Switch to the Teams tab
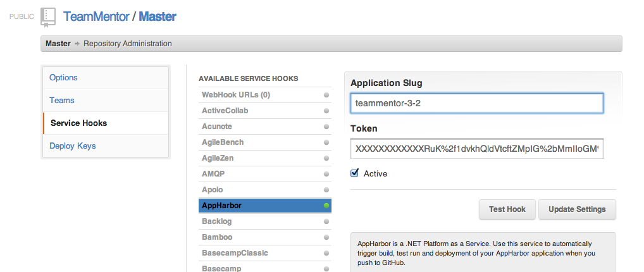The height and width of the screenshot is (272, 644). pyautogui.click(x=62, y=101)
